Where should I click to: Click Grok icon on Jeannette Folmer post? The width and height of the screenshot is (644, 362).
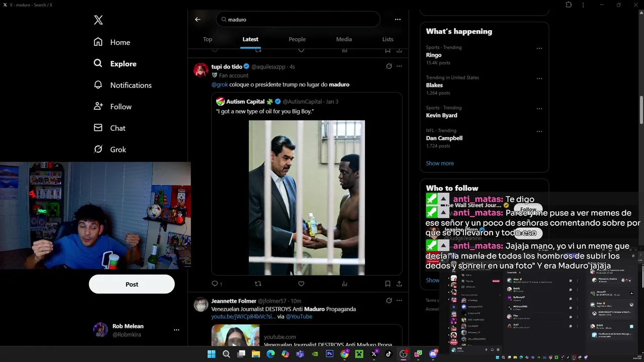(389, 301)
